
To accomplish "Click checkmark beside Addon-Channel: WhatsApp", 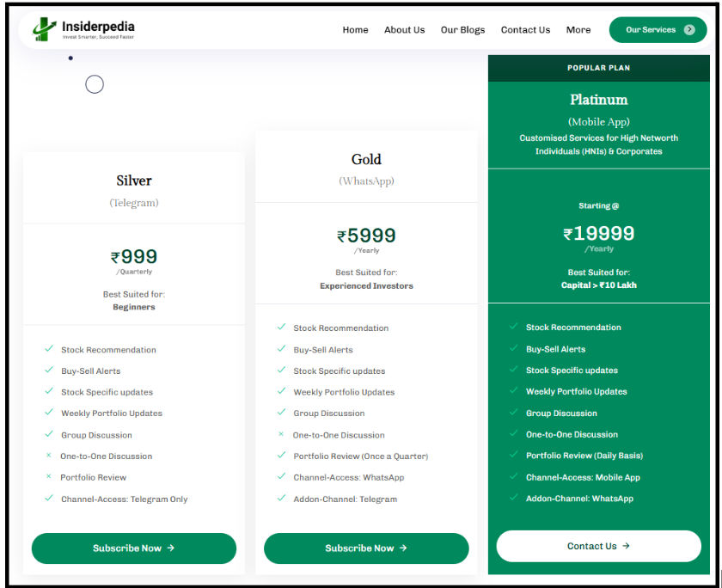I will [x=514, y=497].
